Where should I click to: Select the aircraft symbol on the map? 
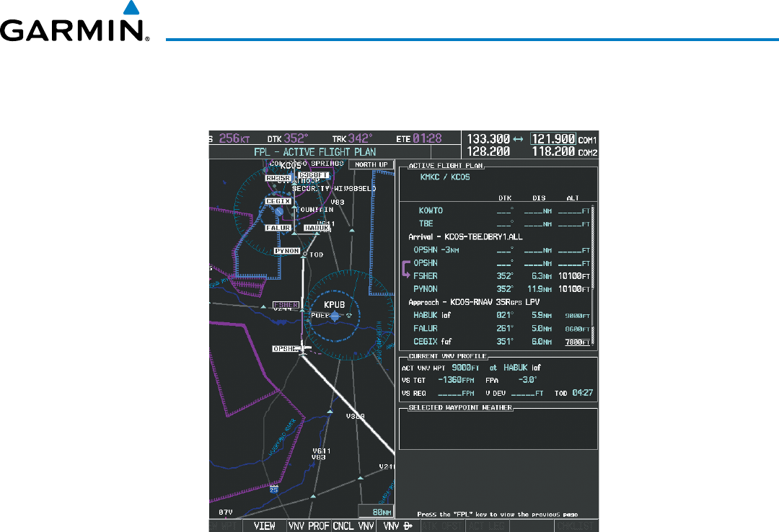[x=302, y=350]
